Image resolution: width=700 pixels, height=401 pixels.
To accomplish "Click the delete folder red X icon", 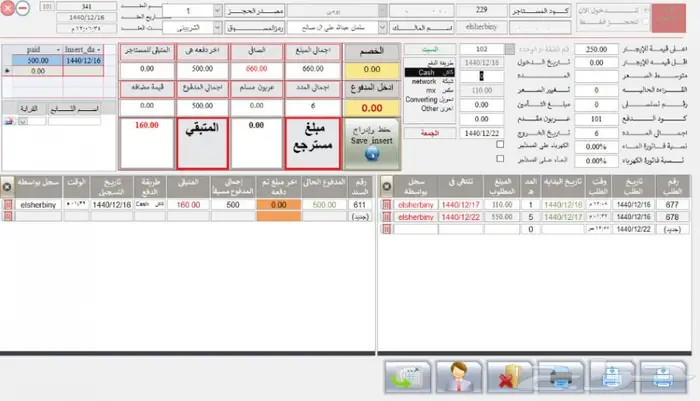I will (x=510, y=377).
